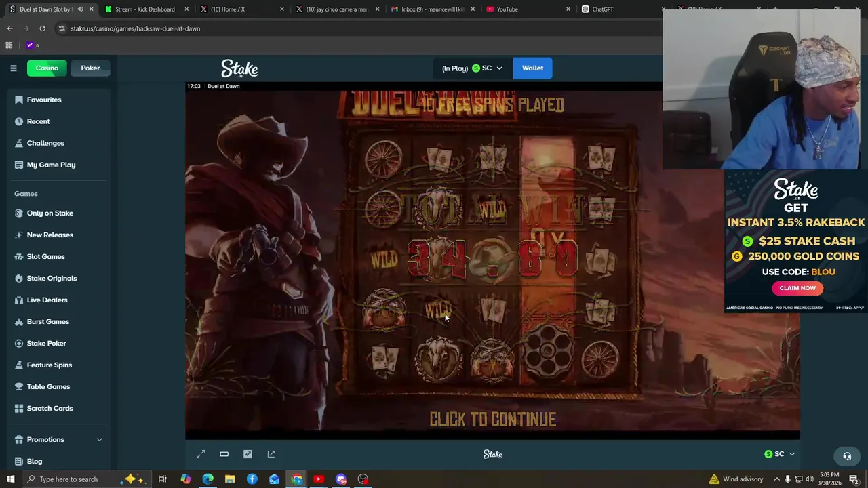Open the live support headset button
868x488 pixels.
coord(846,456)
